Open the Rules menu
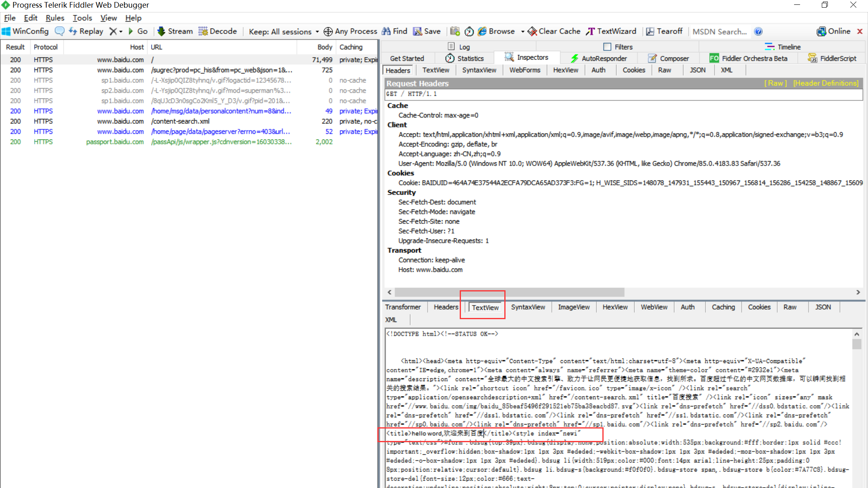The height and width of the screenshot is (488, 868). point(55,18)
